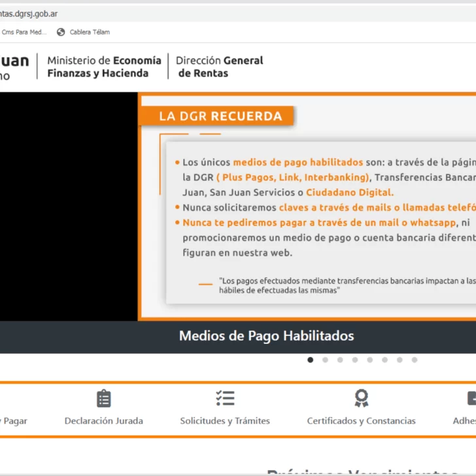Select the eighth carousel slide dot
The width and height of the screenshot is (476, 476).
click(415, 360)
